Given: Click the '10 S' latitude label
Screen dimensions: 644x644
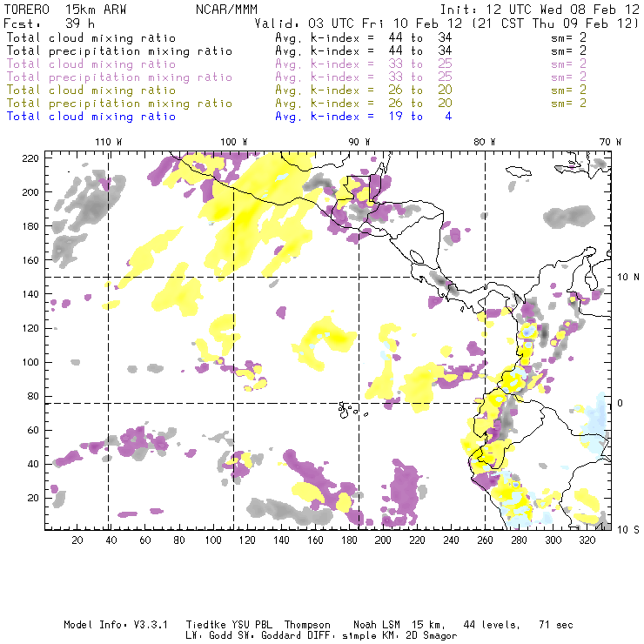Looking at the screenshot, I should 628,530.
